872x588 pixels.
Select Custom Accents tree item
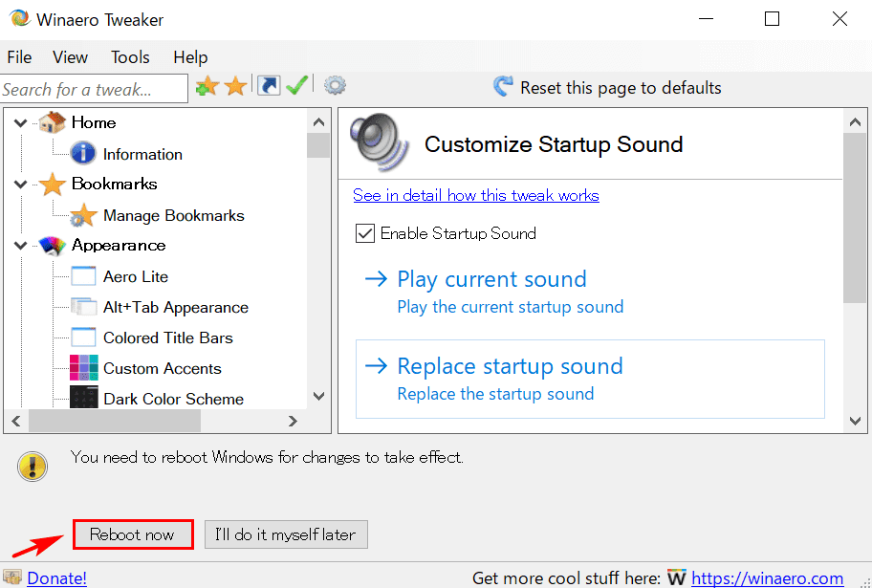coord(163,368)
